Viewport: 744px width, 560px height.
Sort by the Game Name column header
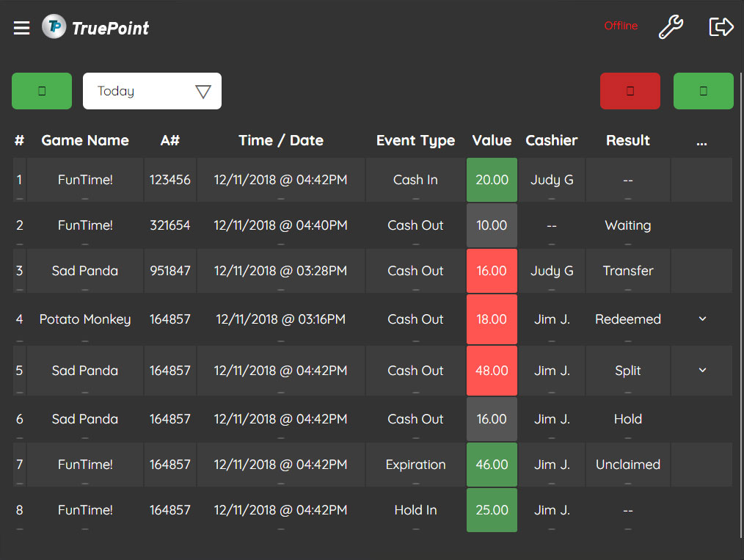click(85, 140)
